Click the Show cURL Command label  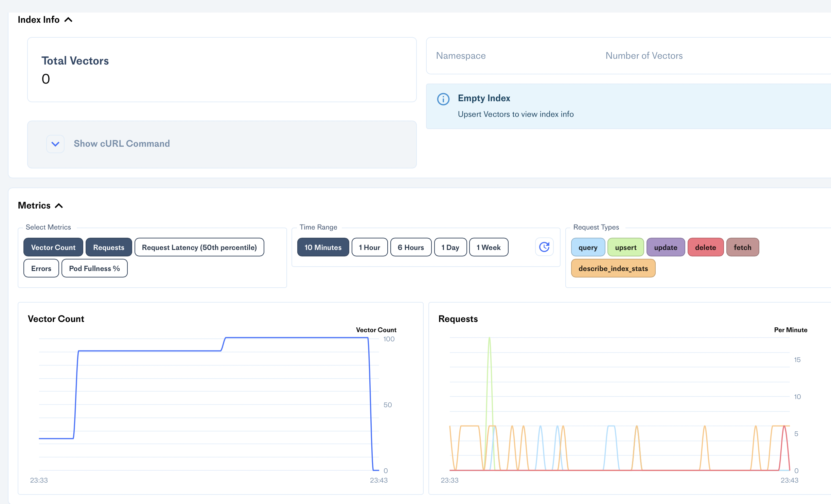(122, 144)
